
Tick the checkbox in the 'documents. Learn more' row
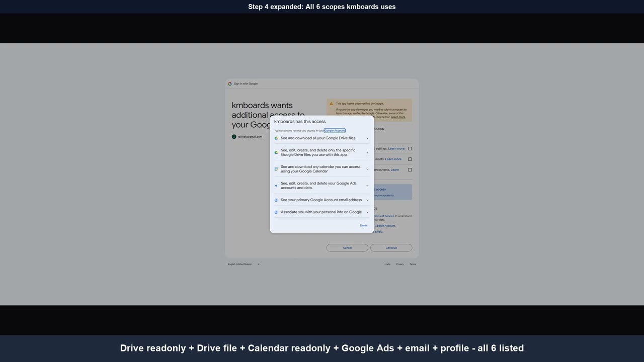[x=410, y=159]
